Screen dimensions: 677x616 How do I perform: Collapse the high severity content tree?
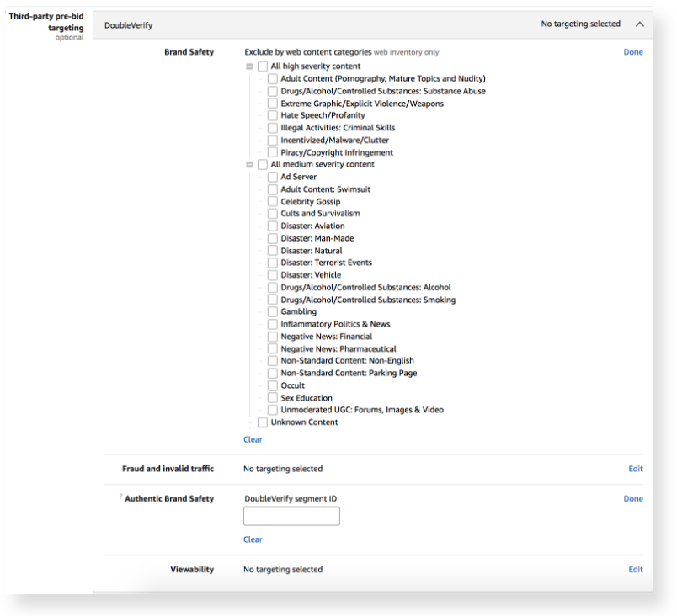point(249,66)
